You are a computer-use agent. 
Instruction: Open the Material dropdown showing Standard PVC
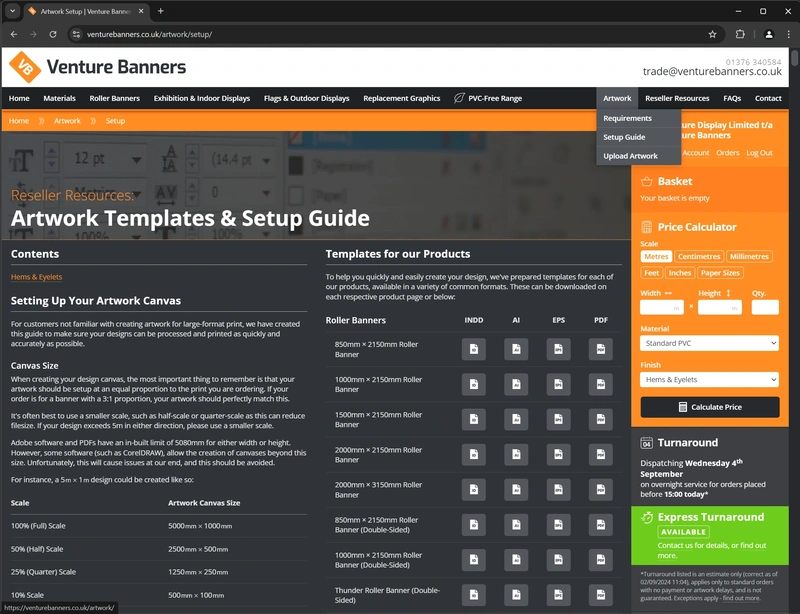point(709,343)
